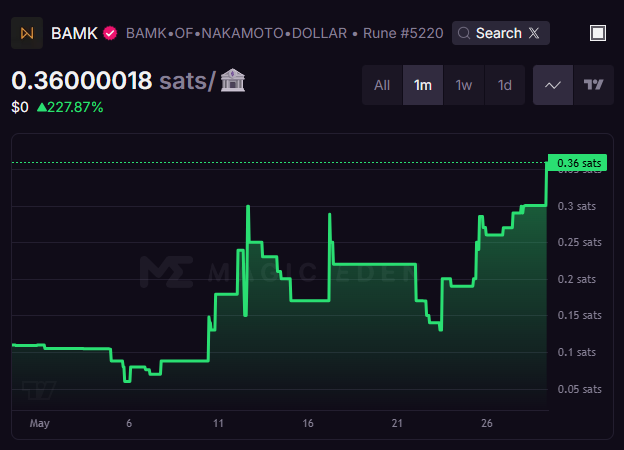Click the 6 date axis label
Image resolution: width=624 pixels, height=450 pixels.
pyautogui.click(x=129, y=423)
